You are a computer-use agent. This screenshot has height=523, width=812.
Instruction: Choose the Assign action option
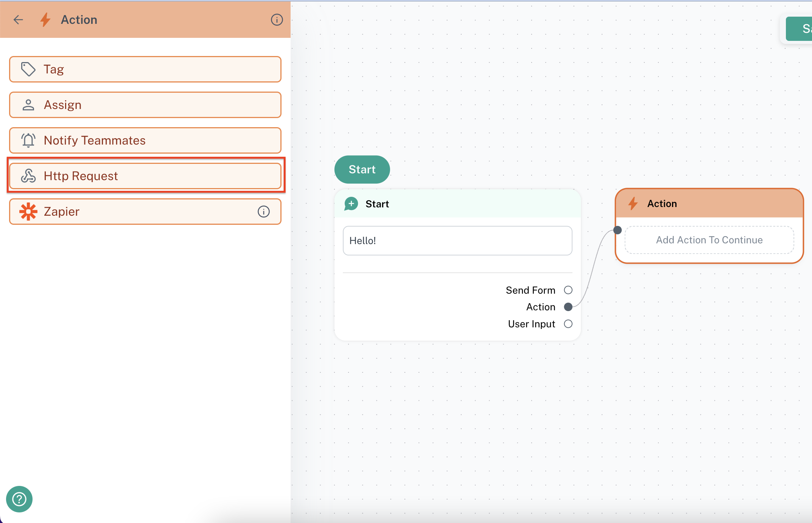[145, 105]
